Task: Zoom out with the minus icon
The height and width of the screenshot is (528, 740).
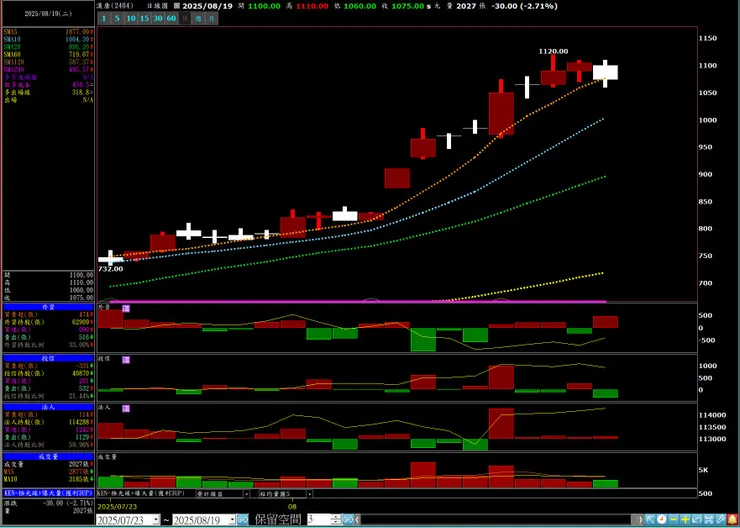Action: tap(673, 520)
